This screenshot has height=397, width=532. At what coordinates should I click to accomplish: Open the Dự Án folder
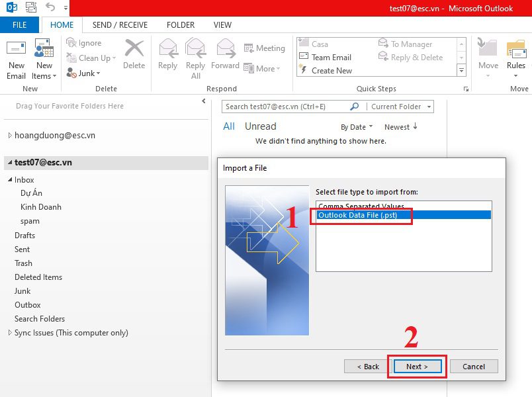pyautogui.click(x=31, y=193)
